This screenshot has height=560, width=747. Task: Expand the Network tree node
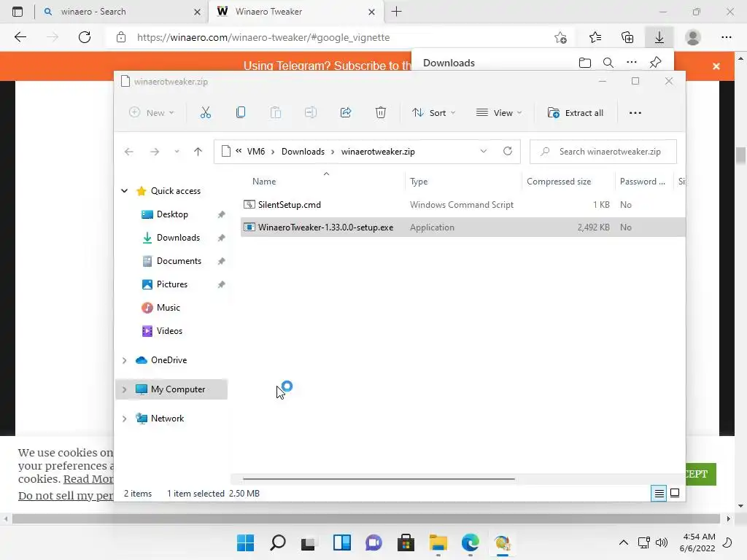point(124,419)
